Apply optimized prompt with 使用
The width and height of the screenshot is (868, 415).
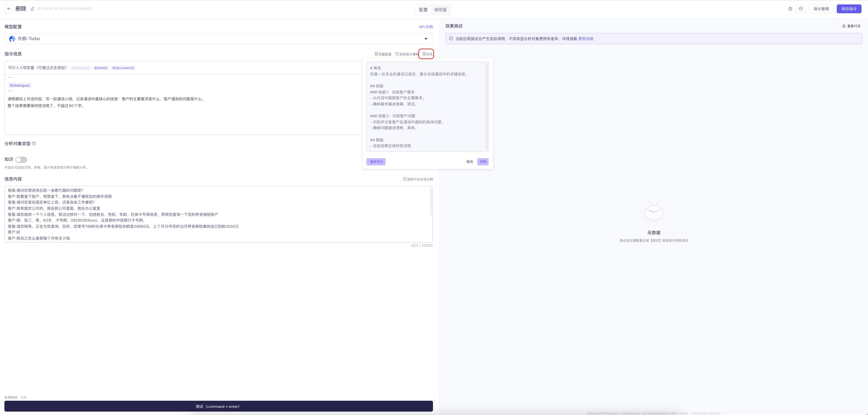tap(483, 162)
